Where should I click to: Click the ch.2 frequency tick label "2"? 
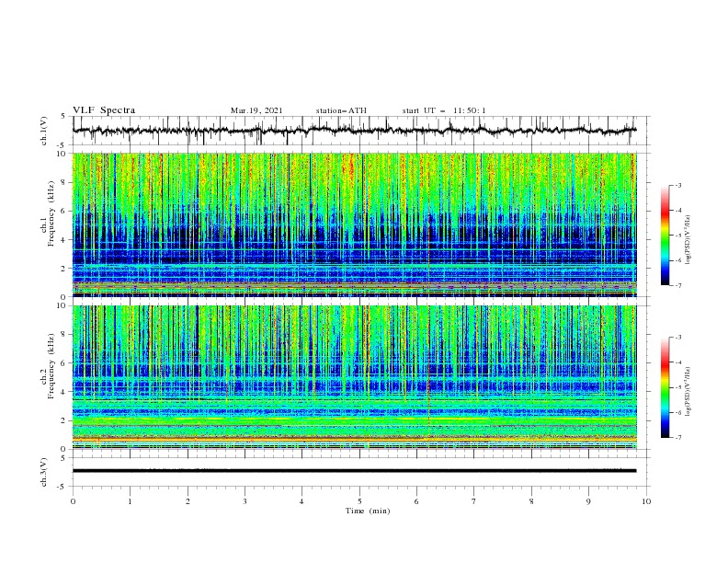coord(63,420)
